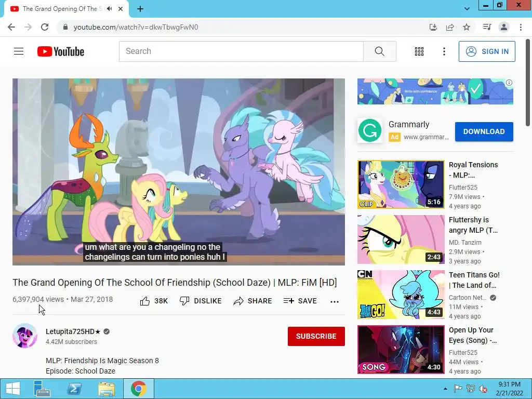The width and height of the screenshot is (532, 399).
Task: Click the Grammarly DOWNLOAD button
Action: click(484, 131)
